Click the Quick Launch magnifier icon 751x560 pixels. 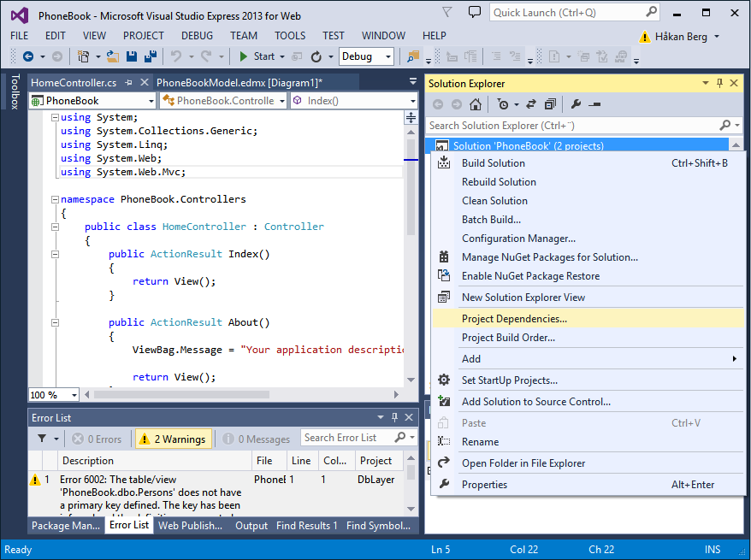pyautogui.click(x=651, y=12)
